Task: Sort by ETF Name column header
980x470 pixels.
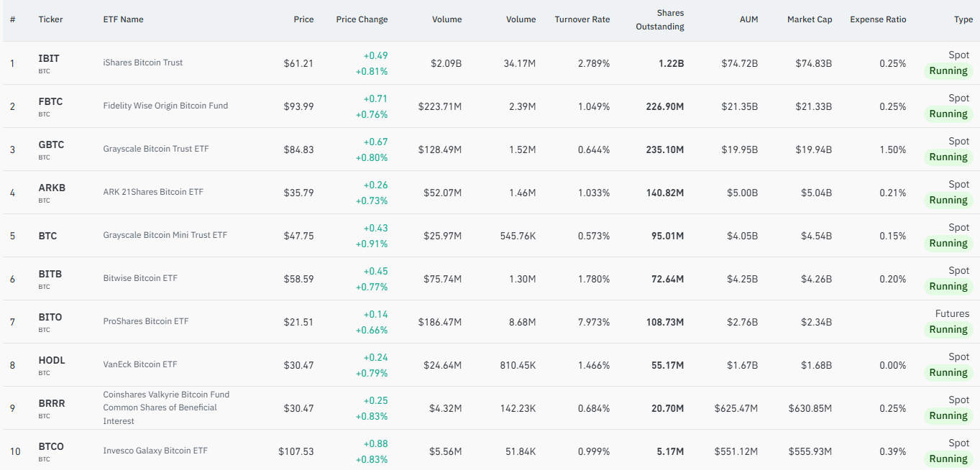Action: (123, 19)
